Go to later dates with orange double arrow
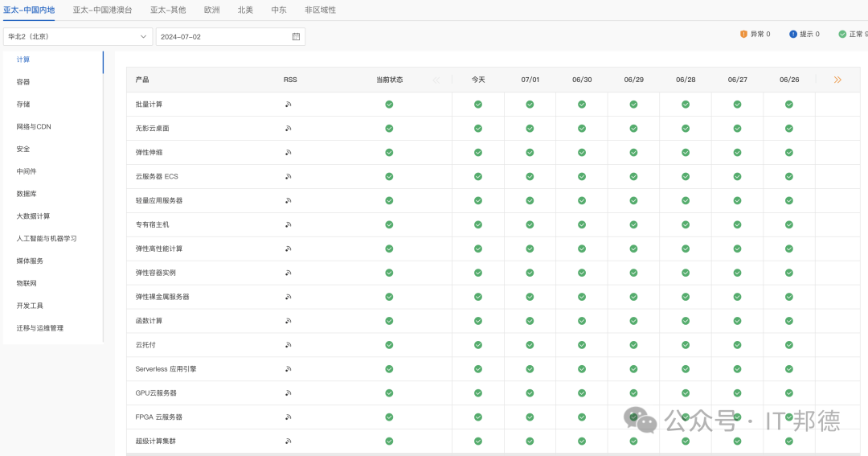The height and width of the screenshot is (456, 868). click(837, 80)
